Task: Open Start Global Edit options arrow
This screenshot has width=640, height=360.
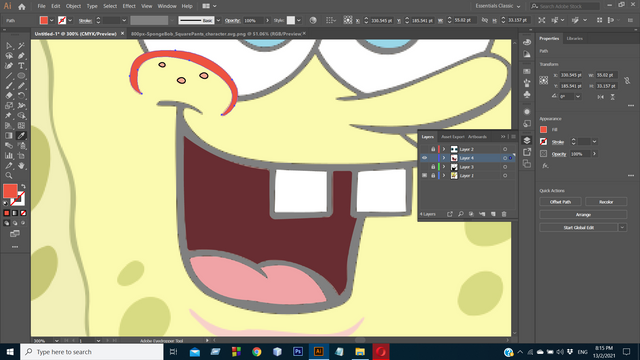Action: coord(622,227)
